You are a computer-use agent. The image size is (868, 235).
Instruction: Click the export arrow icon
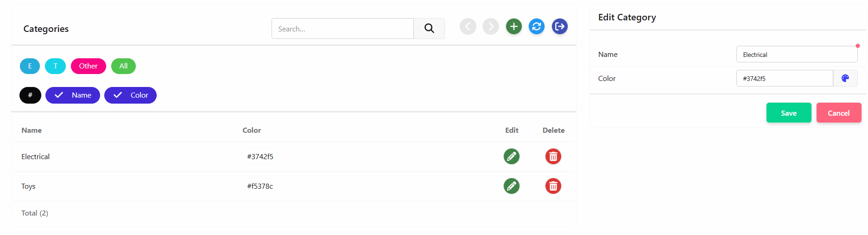(560, 26)
